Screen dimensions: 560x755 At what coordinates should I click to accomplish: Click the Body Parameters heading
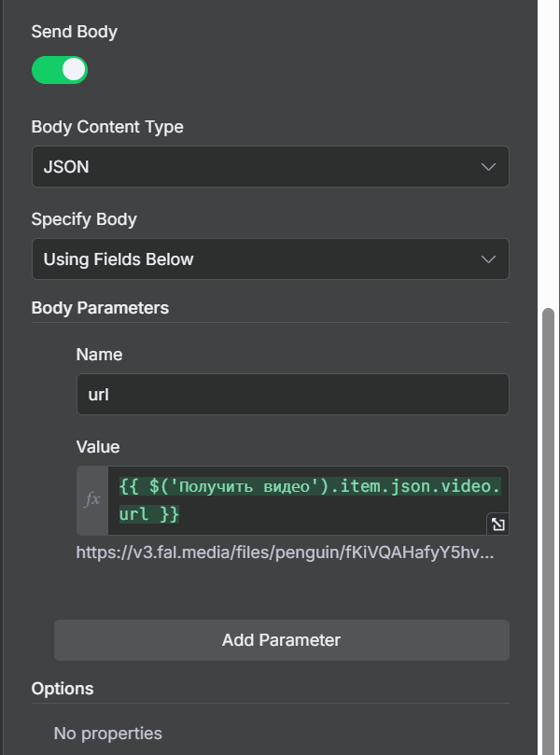point(100,308)
